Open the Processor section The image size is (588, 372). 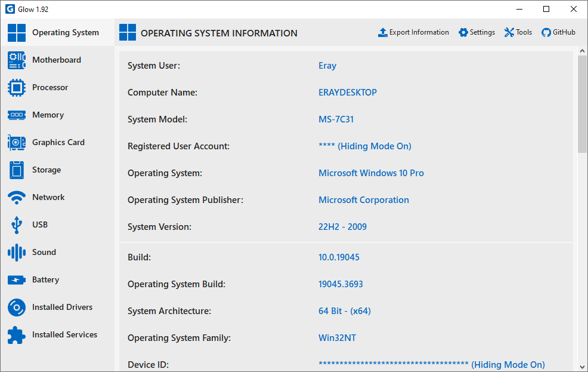pos(57,87)
